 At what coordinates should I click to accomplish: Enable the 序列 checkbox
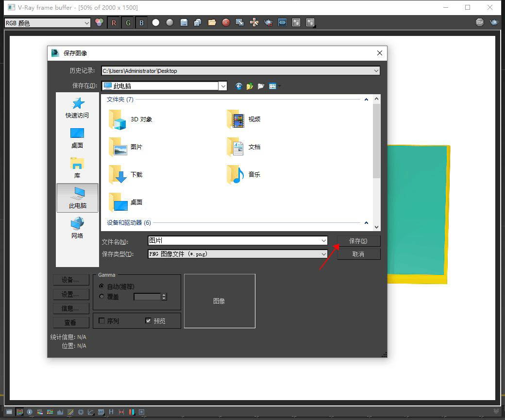pyautogui.click(x=101, y=320)
